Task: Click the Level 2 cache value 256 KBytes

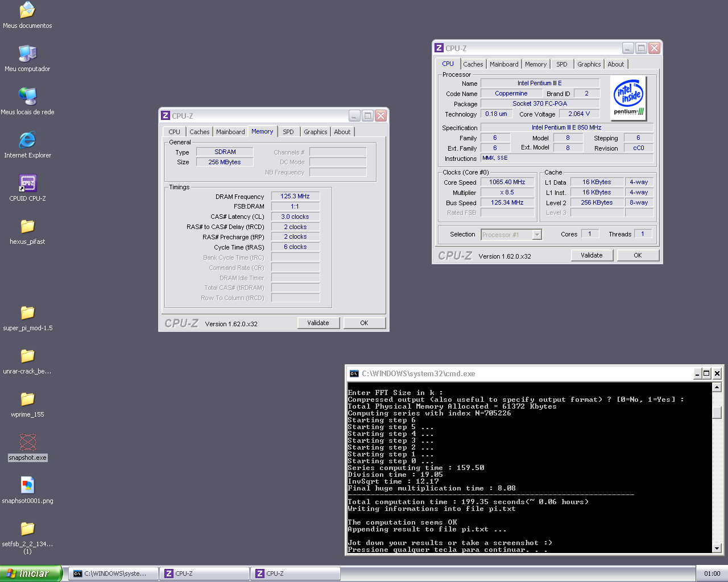Action: (x=597, y=202)
